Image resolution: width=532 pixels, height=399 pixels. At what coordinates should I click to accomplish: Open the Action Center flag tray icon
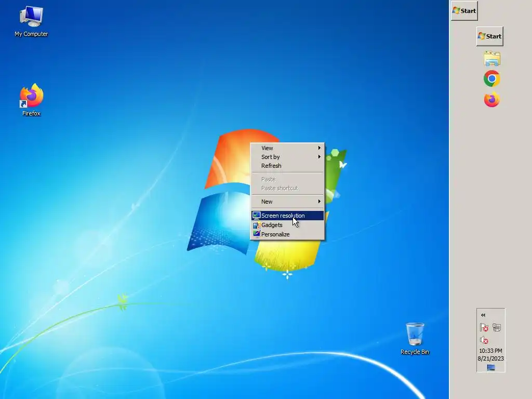(x=484, y=327)
